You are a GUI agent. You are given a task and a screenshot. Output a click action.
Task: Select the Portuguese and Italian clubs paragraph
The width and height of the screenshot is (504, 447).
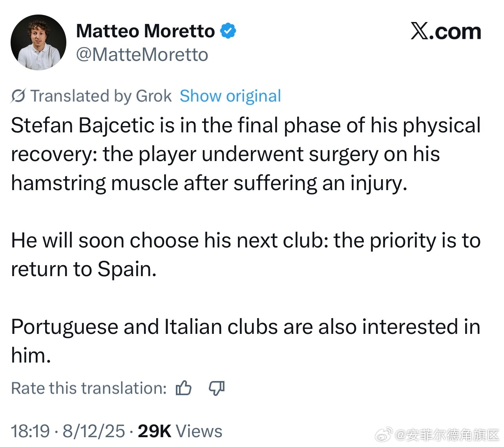coord(246,341)
